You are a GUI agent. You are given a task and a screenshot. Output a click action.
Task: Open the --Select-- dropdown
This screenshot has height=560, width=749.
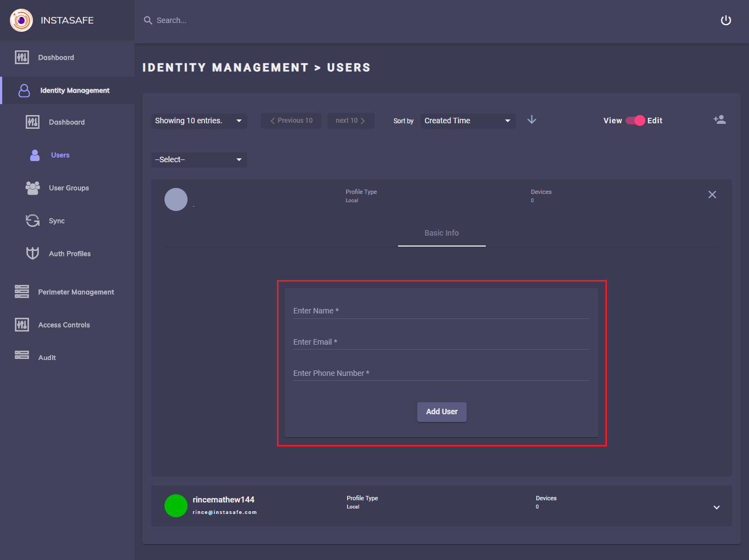(x=199, y=159)
